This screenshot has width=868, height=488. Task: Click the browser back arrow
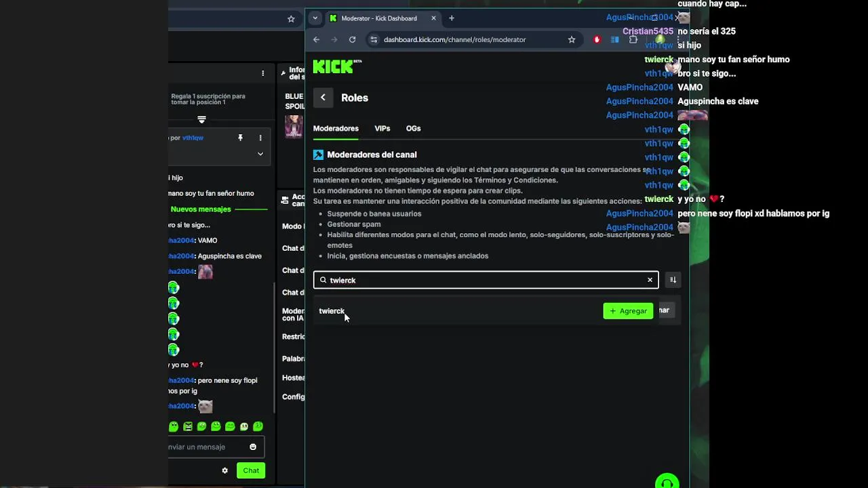click(316, 39)
